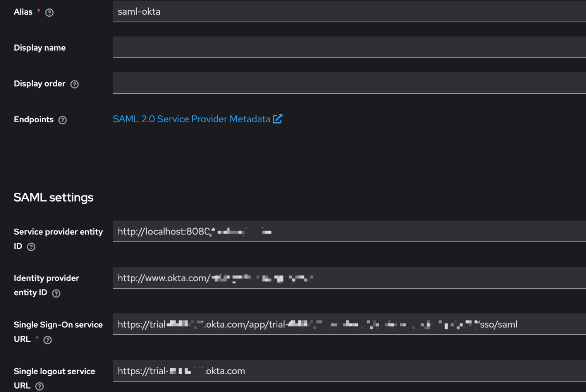Select the Service provider entity ID field
Image resolution: width=586 pixels, height=392 pixels.
[349, 231]
